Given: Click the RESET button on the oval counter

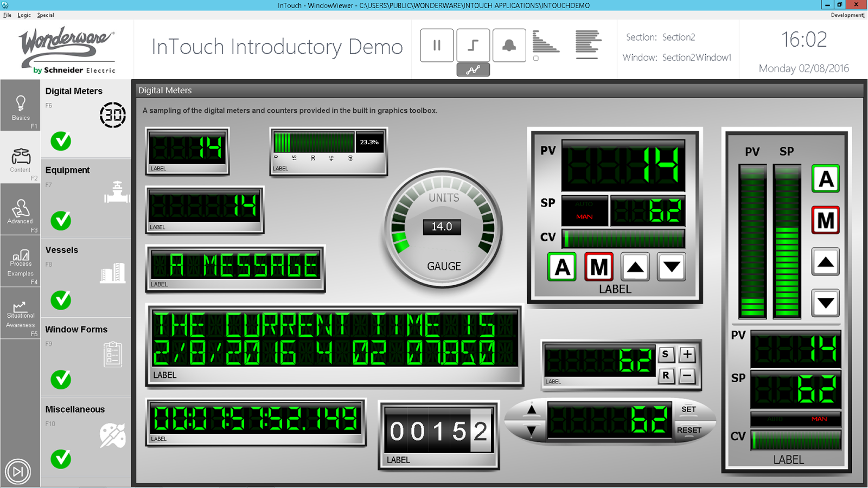Looking at the screenshot, I should point(689,430).
